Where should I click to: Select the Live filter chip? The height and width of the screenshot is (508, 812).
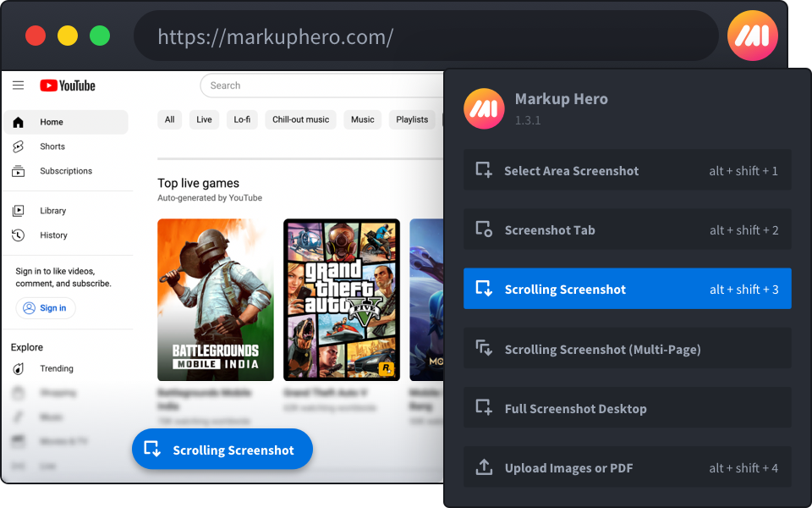tap(204, 119)
